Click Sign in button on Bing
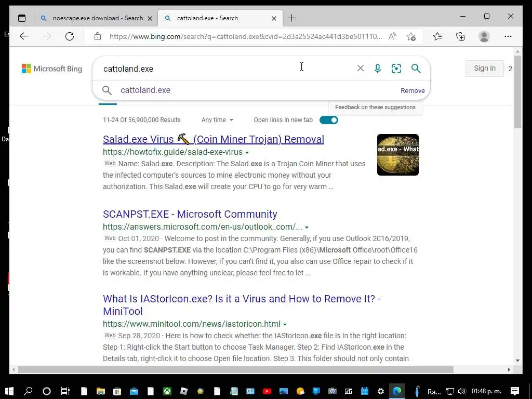The width and height of the screenshot is (532, 399). point(485,68)
